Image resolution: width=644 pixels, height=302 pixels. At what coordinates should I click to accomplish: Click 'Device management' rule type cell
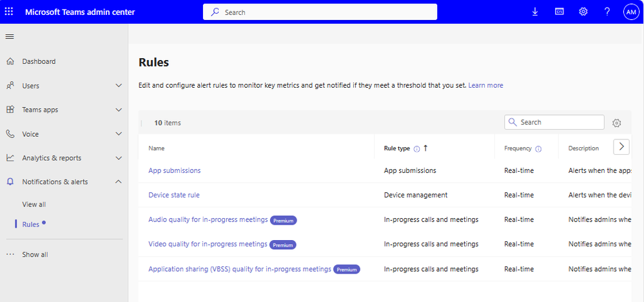(416, 195)
